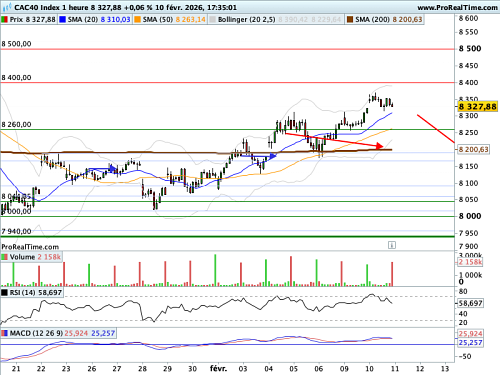
Task: Click the date 04 on the time axis
Action: [x=268, y=369]
